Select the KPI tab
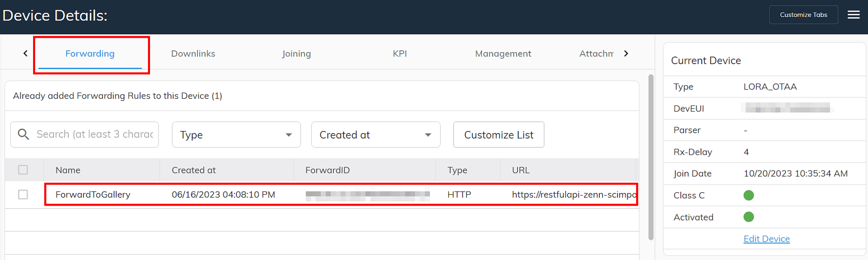The width and height of the screenshot is (868, 260). [399, 54]
